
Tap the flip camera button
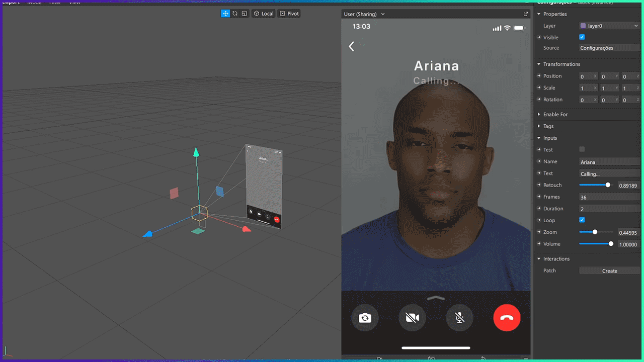pyautogui.click(x=365, y=318)
